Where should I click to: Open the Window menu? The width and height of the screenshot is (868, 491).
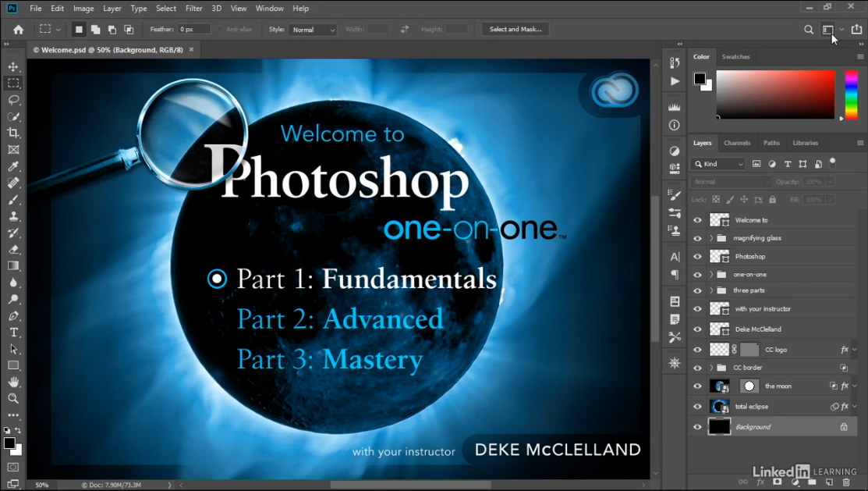270,9
